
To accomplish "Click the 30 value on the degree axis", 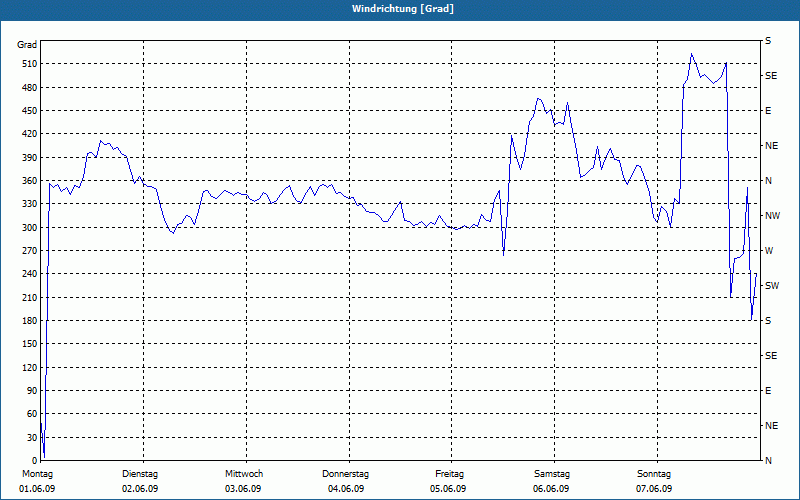I will (31, 438).
